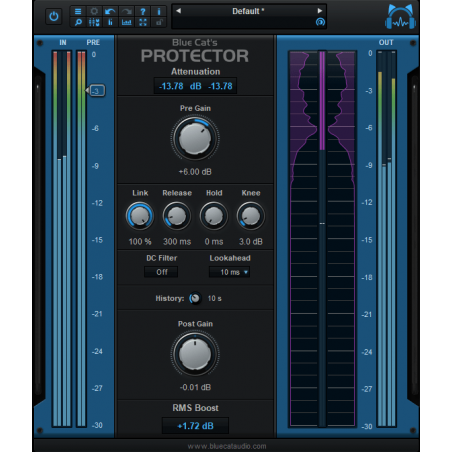The width and height of the screenshot is (452, 452).
Task: Click the 0 ms Hold value
Action: coord(214,241)
